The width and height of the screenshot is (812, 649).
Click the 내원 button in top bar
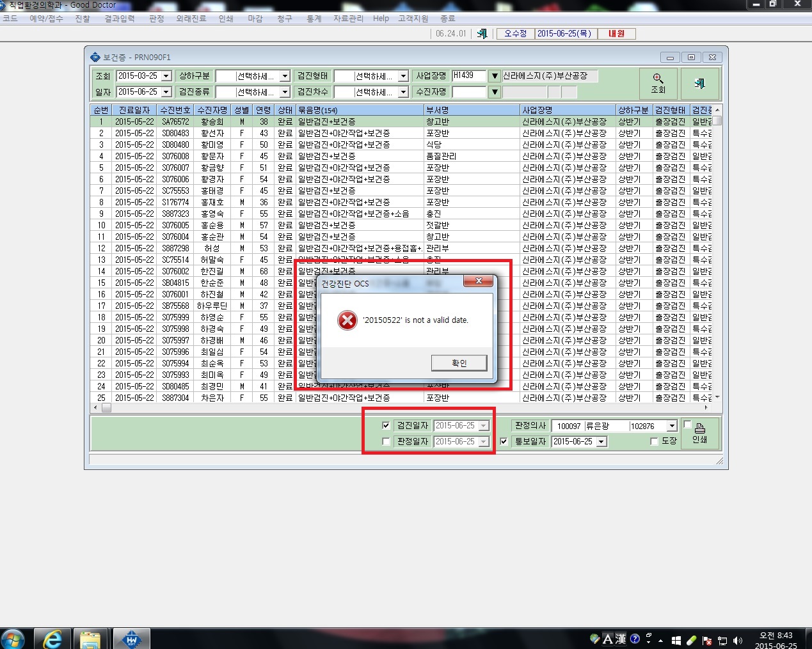click(x=617, y=33)
